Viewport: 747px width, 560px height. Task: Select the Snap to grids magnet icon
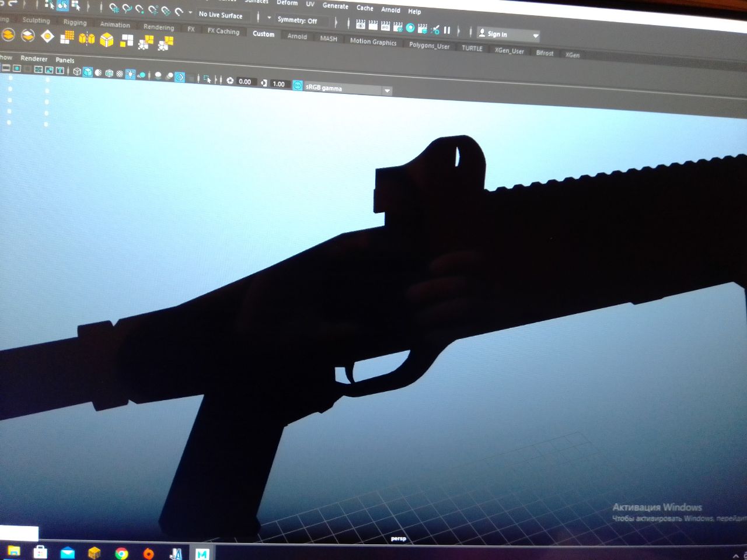tap(114, 8)
